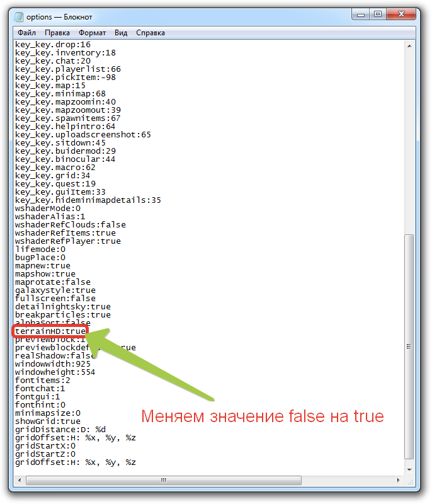Open the Файл menu
This screenshot has width=432, height=504.
[x=27, y=33]
